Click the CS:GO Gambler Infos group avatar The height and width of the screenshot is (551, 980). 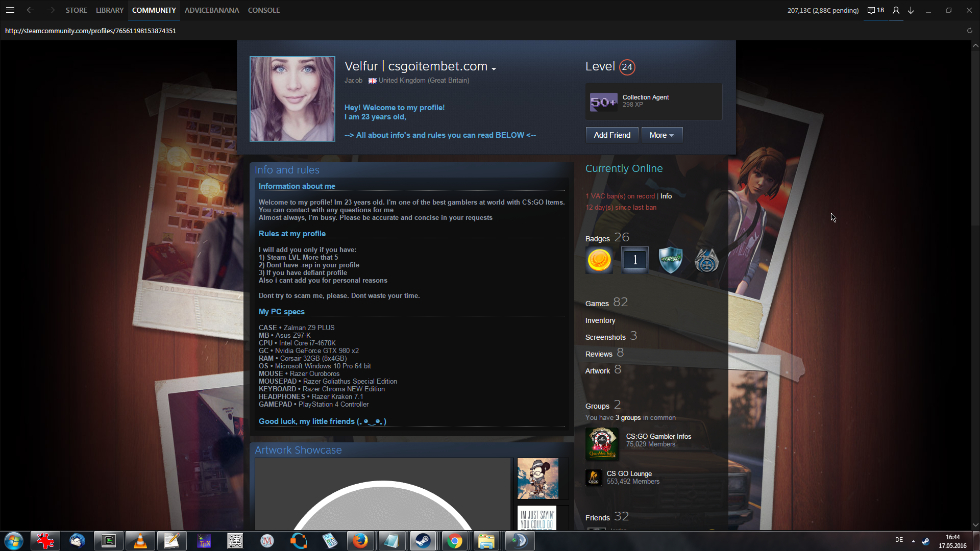[x=602, y=444]
